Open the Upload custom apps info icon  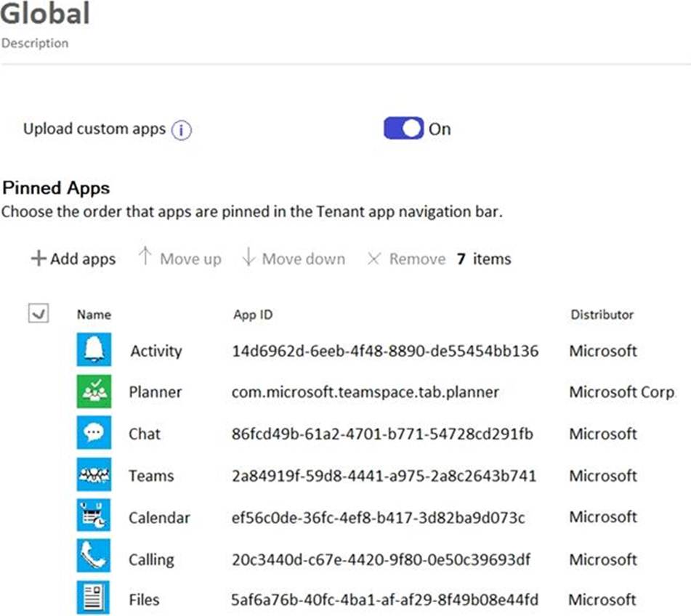(181, 130)
